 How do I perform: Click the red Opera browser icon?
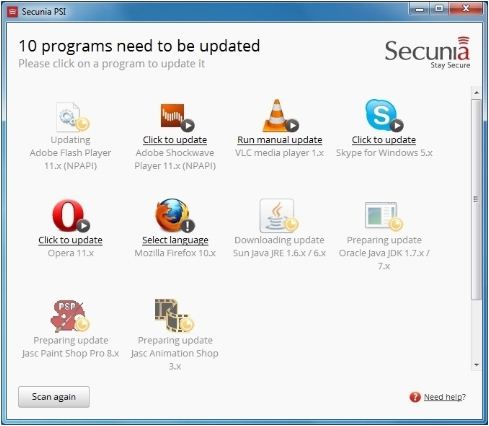(71, 216)
